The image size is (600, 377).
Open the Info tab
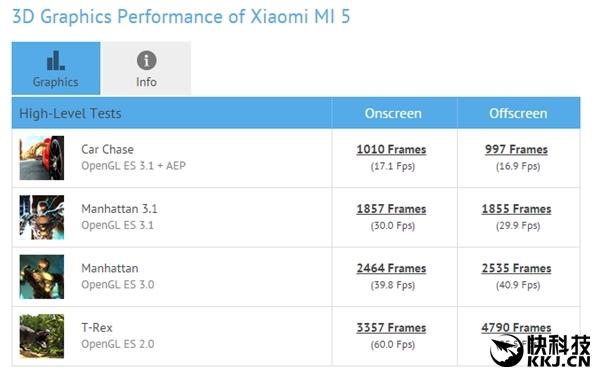point(147,68)
